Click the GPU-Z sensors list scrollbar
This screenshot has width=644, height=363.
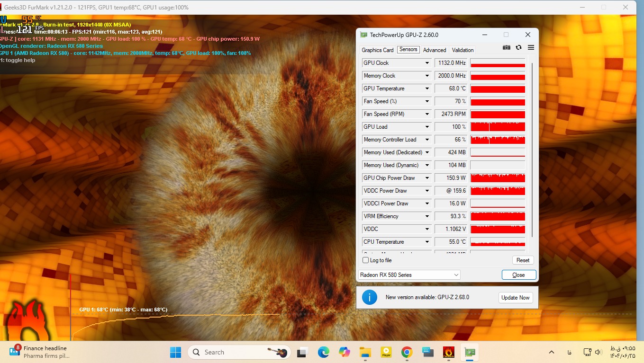533,149
